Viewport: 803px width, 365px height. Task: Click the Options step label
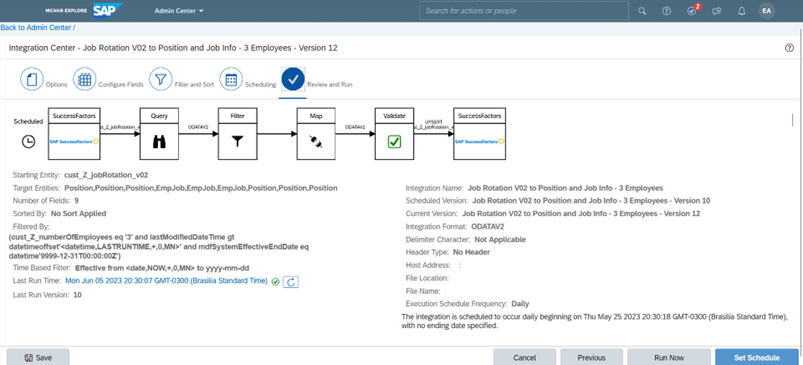(57, 84)
